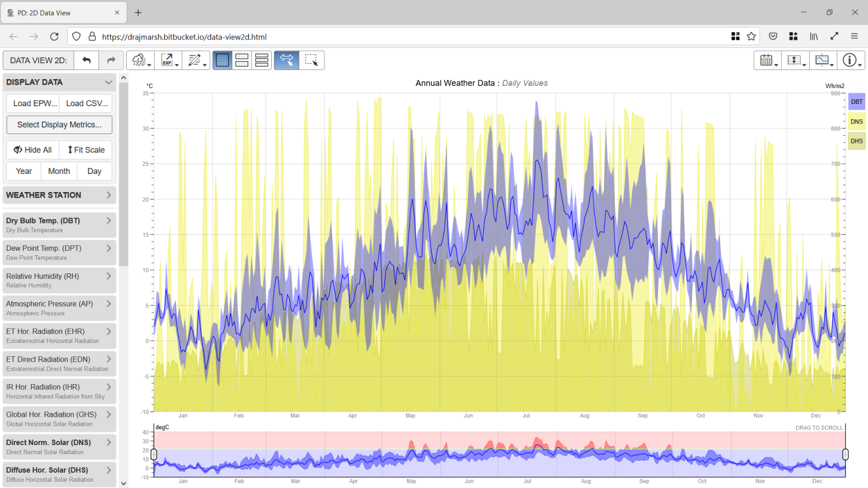Click the left handle of timeline range slider
Viewport: 868px width, 488px height.
pyautogui.click(x=154, y=454)
